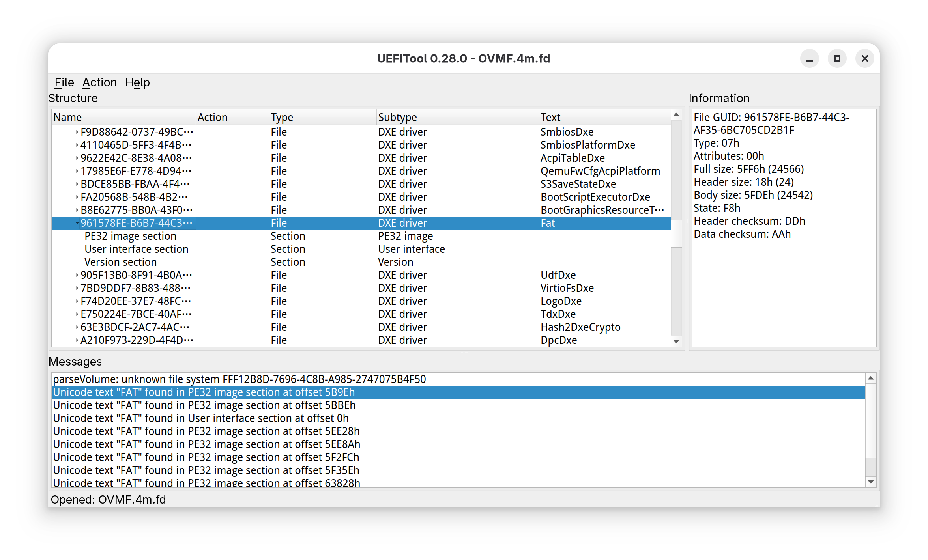Expand the 4110465D-5FF3-4F4B SmbiosPlatformDxe file
Viewport: 928px width, 560px height.
pyautogui.click(x=77, y=145)
